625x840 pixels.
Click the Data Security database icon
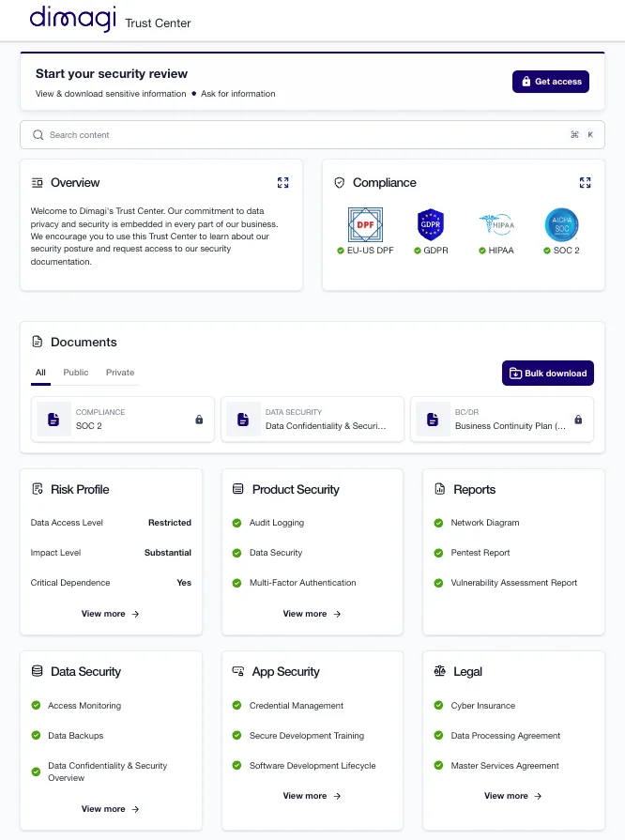pyautogui.click(x=37, y=671)
